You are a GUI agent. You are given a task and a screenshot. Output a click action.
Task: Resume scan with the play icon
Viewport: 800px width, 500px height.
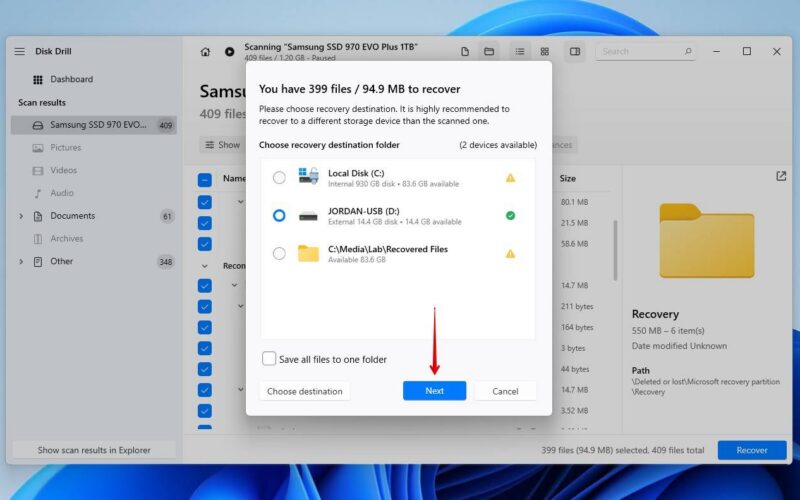click(230, 52)
